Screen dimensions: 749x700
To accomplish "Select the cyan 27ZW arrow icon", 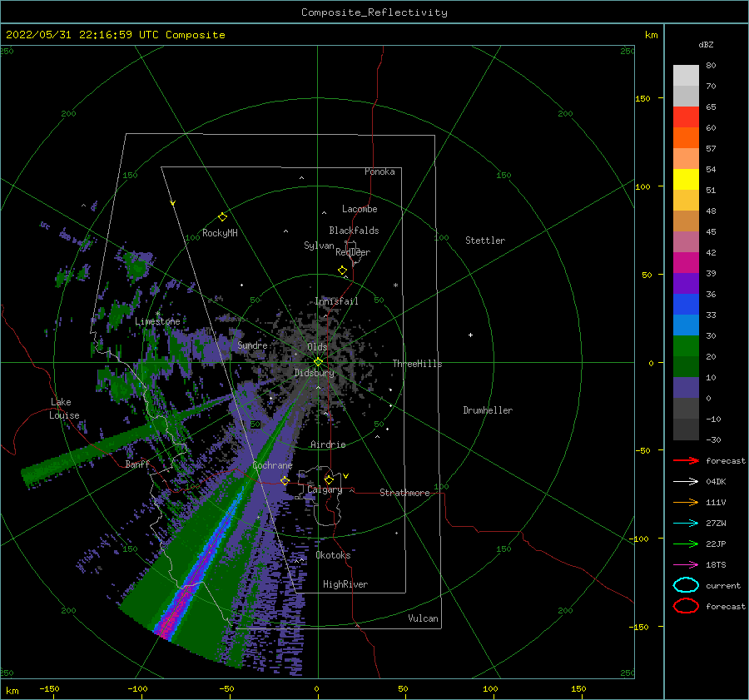I will (x=686, y=524).
